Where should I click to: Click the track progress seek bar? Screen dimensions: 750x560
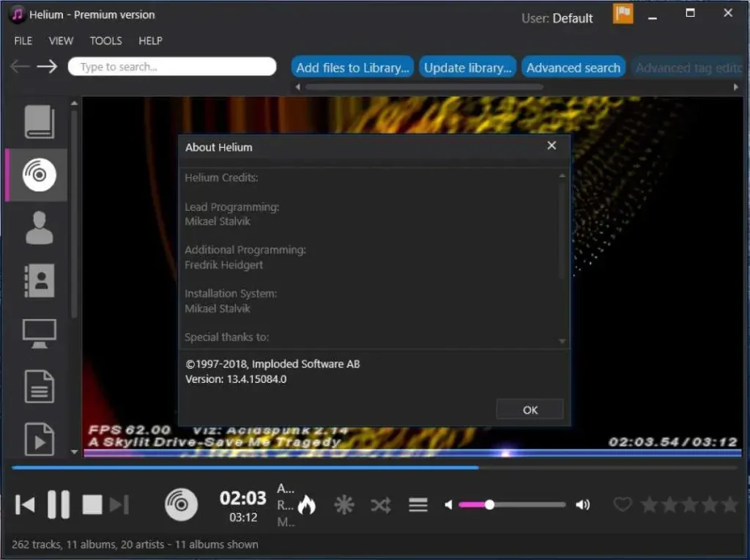[374, 468]
